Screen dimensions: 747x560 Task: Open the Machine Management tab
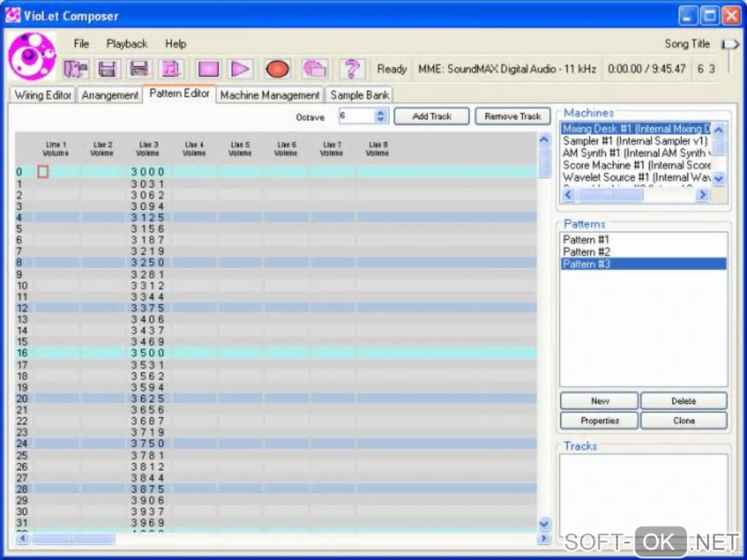coord(270,94)
